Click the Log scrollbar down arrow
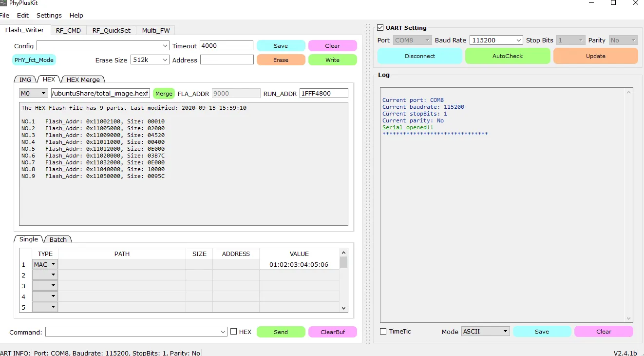Viewport: 644px width, 356px height. pyautogui.click(x=629, y=318)
